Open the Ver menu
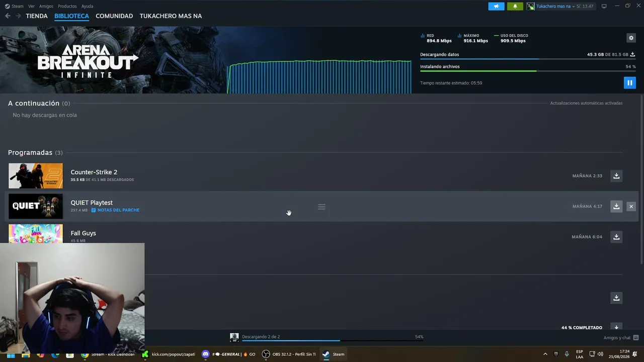Image resolution: width=644 pixels, height=362 pixels. click(31, 6)
